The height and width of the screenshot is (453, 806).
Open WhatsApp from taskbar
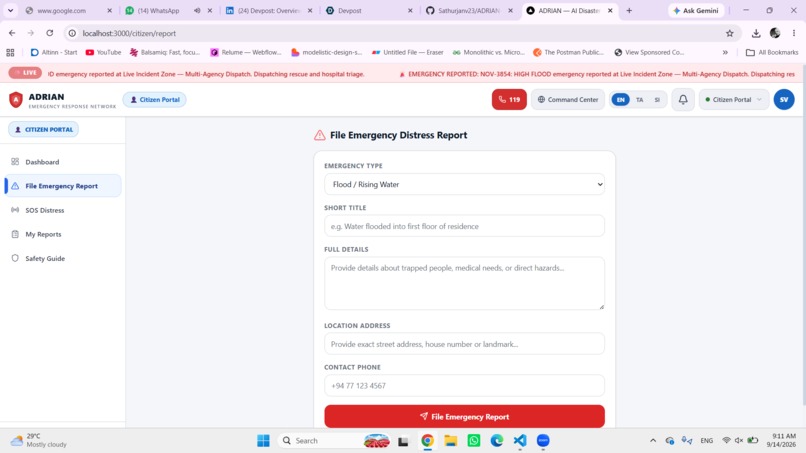(x=473, y=441)
